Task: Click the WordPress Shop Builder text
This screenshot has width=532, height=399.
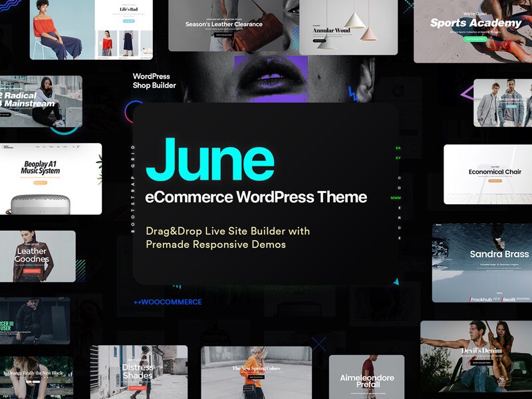Action: (x=154, y=80)
